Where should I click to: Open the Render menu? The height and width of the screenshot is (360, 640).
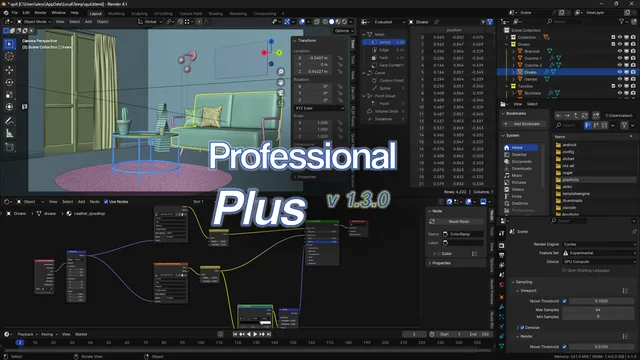40,13
